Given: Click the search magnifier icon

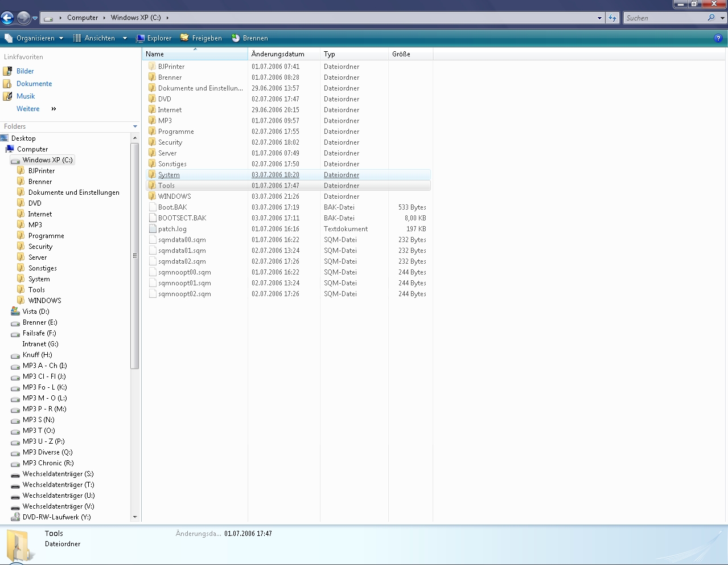Looking at the screenshot, I should coord(711,18).
